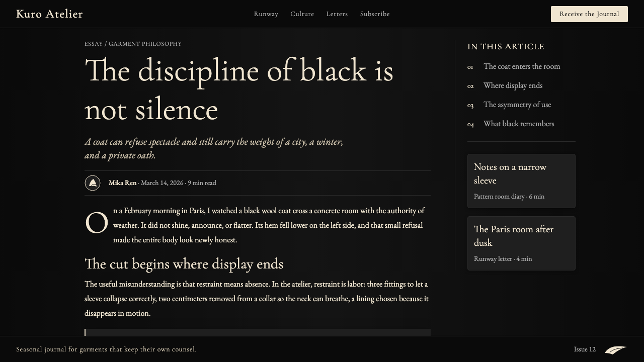Viewport: 644px width, 362px height.
Task: Jump to 'The asymmetry of use' section
Action: [517, 105]
